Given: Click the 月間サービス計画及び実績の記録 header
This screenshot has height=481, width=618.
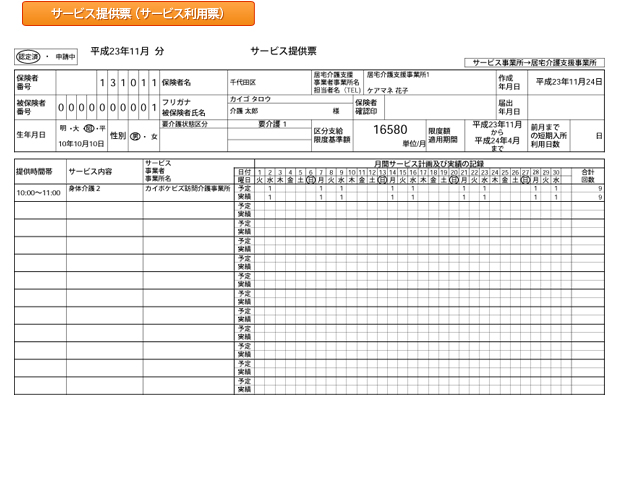Looking at the screenshot, I should pyautogui.click(x=429, y=164).
